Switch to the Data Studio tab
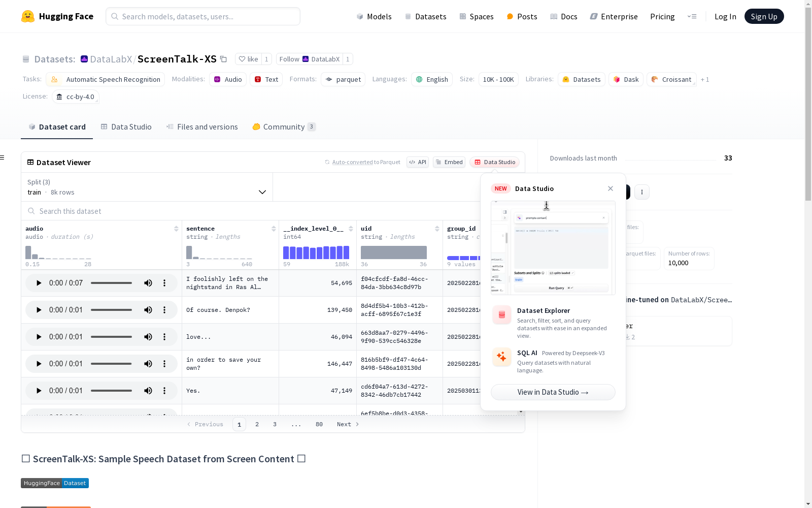This screenshot has width=812, height=508. [126, 127]
